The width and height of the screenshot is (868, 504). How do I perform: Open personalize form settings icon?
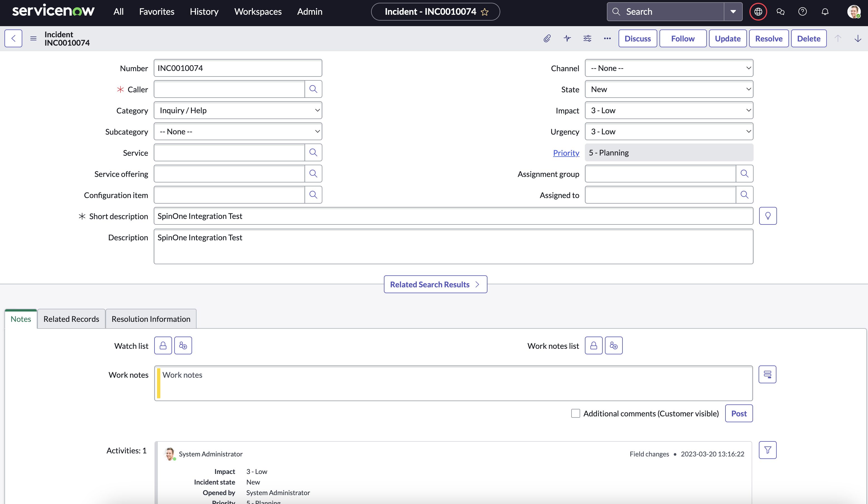pyautogui.click(x=587, y=38)
